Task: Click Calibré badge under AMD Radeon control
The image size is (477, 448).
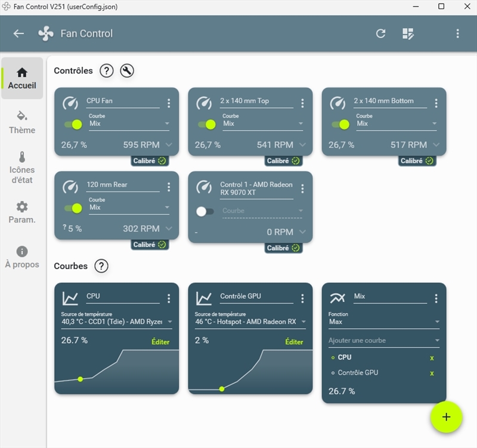Action: point(284,248)
